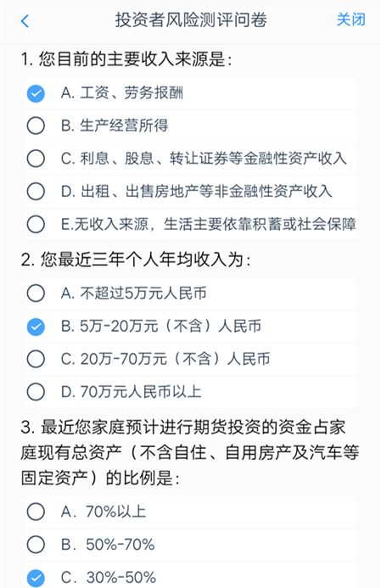Select option A. 工资、劳务报酬
The height and width of the screenshot is (588, 381).
190,93
